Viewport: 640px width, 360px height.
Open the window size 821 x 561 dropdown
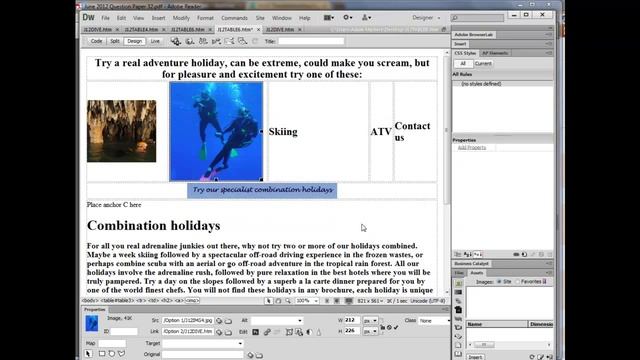[370, 301]
